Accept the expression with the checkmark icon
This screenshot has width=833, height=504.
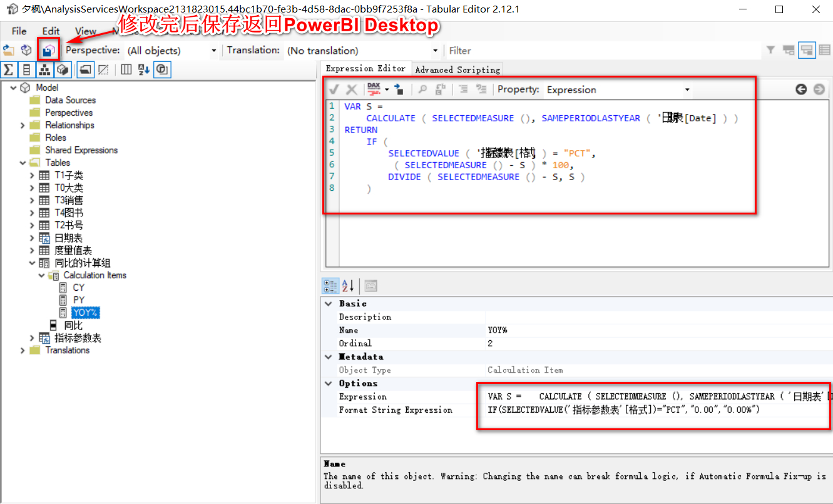point(334,89)
